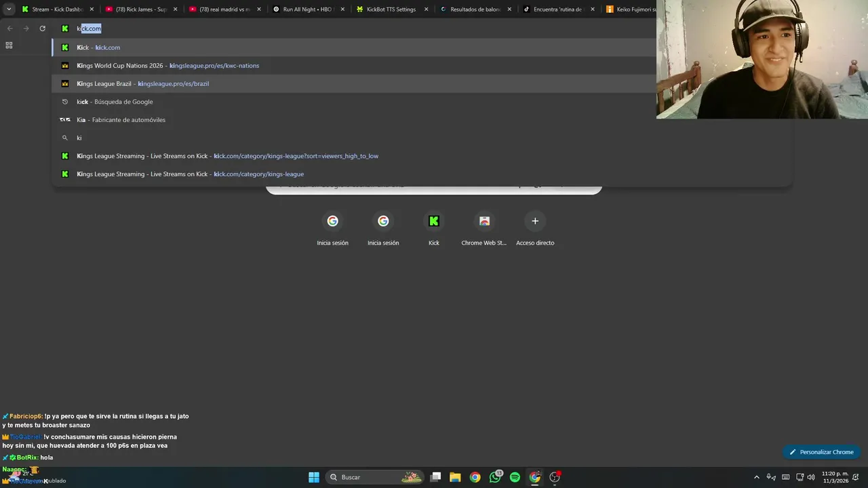Screen dimensions: 868x488
Task: Switch to the Rick James YouTube tab
Action: (x=141, y=9)
